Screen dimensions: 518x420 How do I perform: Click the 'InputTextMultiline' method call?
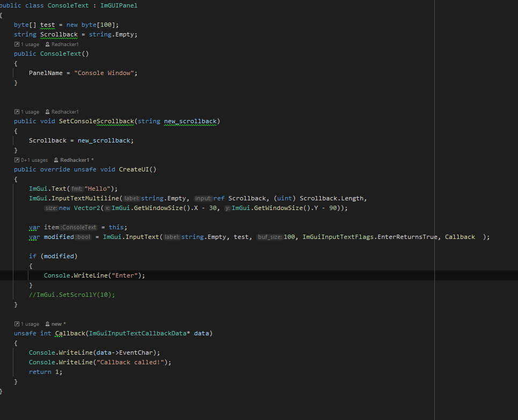click(85, 198)
